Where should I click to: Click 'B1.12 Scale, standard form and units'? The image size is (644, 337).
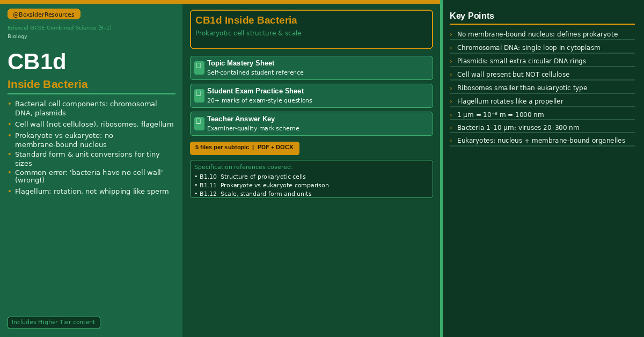point(253,194)
